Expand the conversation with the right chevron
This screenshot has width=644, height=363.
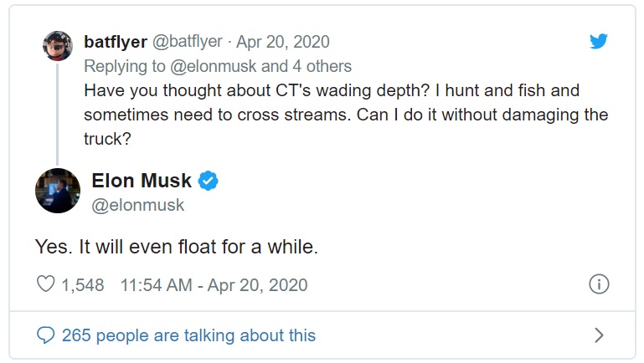pyautogui.click(x=598, y=335)
